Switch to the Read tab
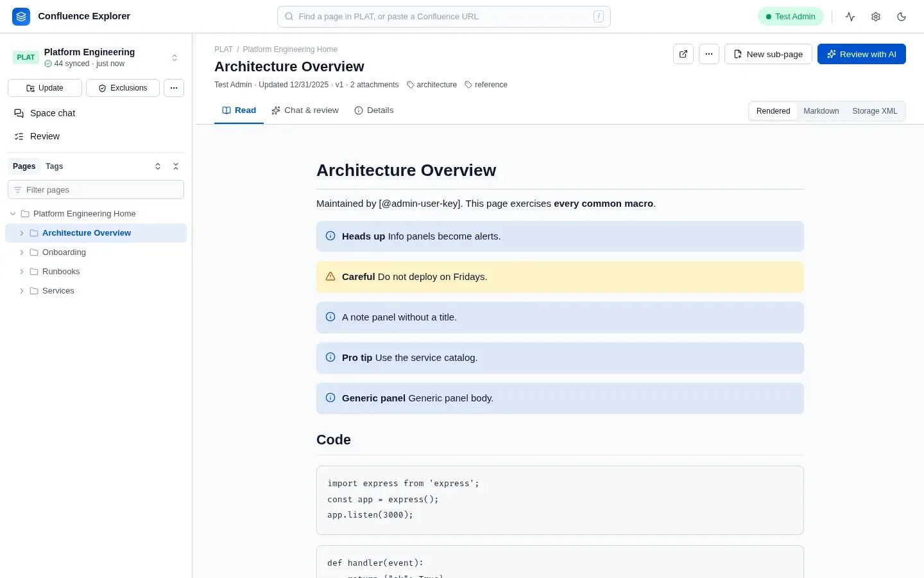Image resolution: width=924 pixels, height=578 pixels. tap(239, 110)
